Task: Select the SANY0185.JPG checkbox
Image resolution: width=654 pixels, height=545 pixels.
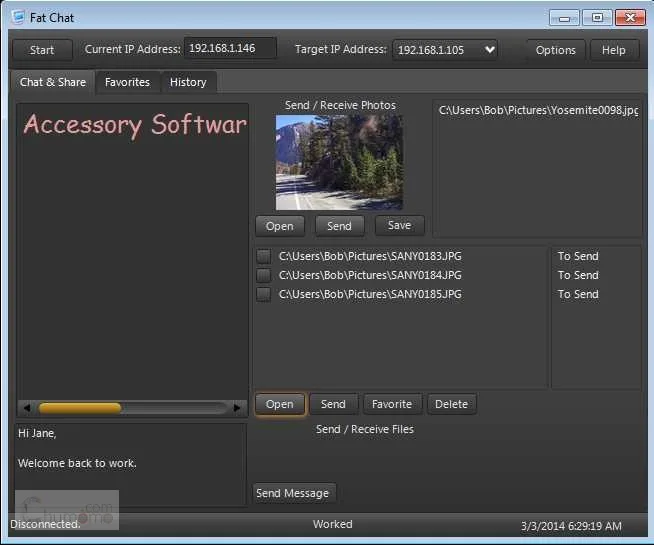Action: 264,294
